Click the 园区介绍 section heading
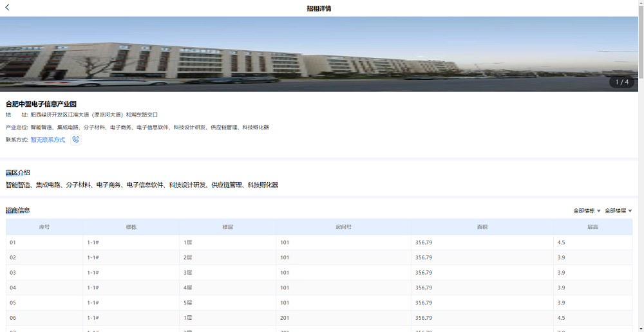The image size is (644, 332). coord(18,172)
